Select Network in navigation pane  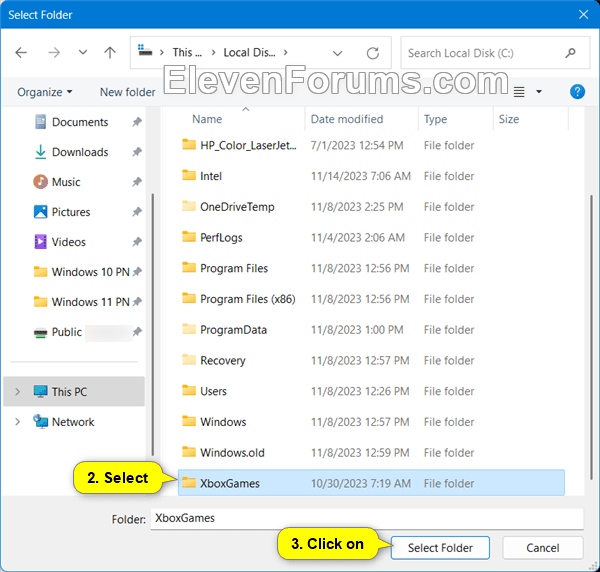pyautogui.click(x=73, y=422)
